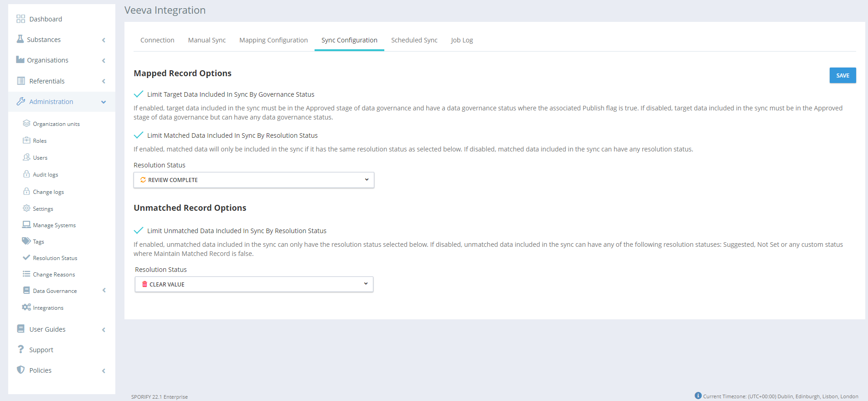The image size is (868, 401).
Task: Click the Dashboard grid icon
Action: (21, 19)
